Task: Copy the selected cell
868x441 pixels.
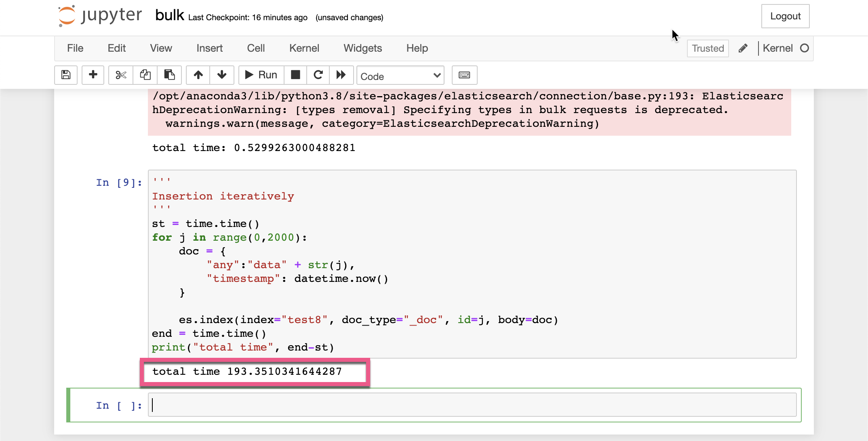Action: tap(145, 75)
